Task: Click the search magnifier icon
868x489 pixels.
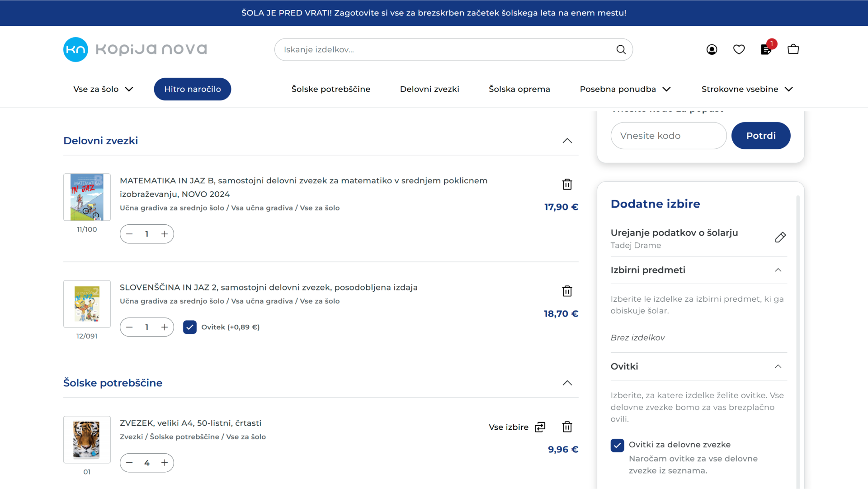Action: tap(621, 49)
